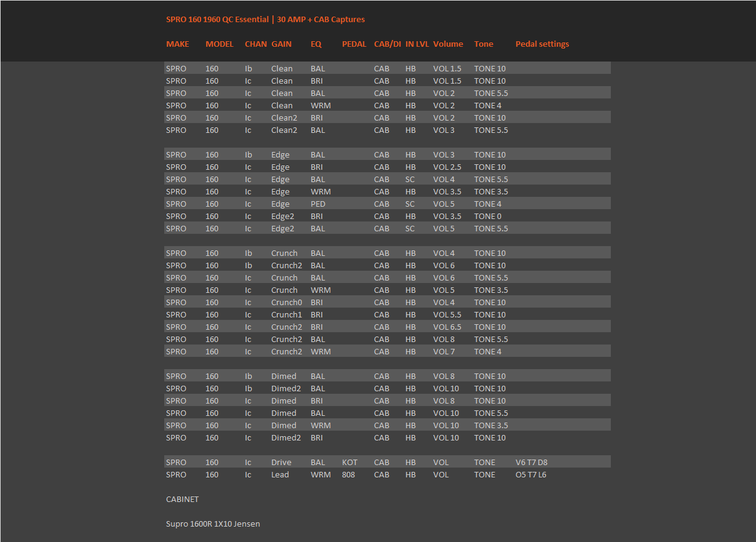Select the V6 T7 D8 pedal settings

pyautogui.click(x=531, y=463)
